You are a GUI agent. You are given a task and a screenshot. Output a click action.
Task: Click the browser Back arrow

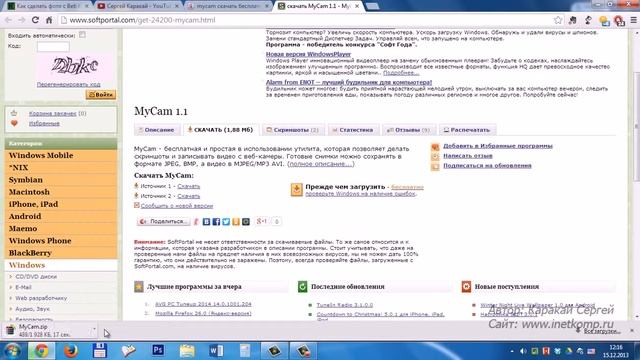8,20
